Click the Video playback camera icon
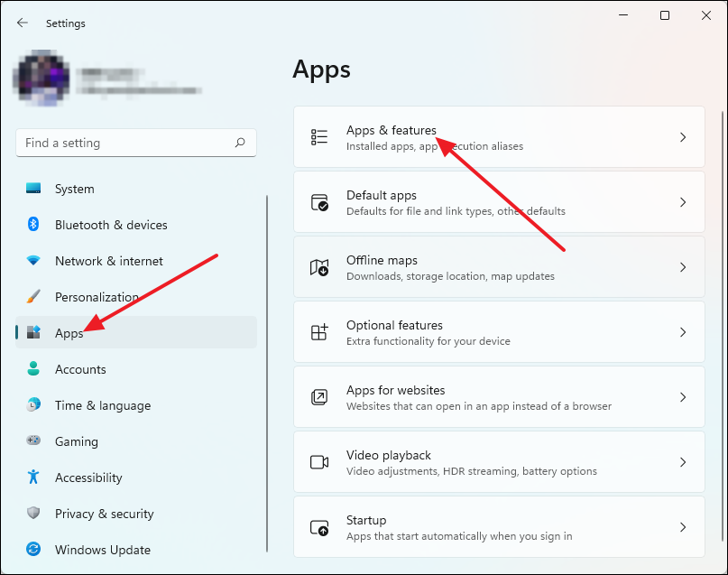Image resolution: width=728 pixels, height=575 pixels. 319,462
